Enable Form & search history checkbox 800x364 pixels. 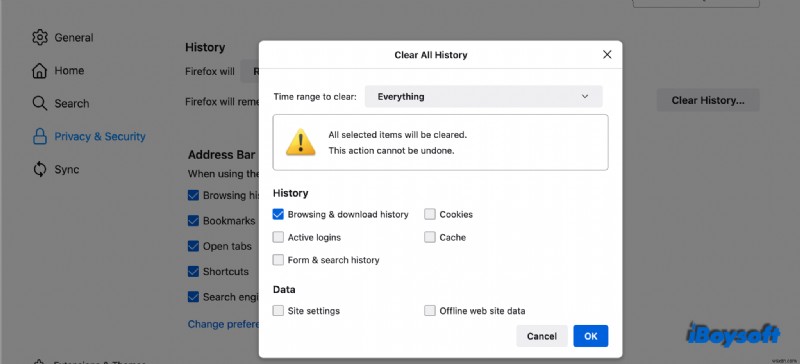point(278,260)
